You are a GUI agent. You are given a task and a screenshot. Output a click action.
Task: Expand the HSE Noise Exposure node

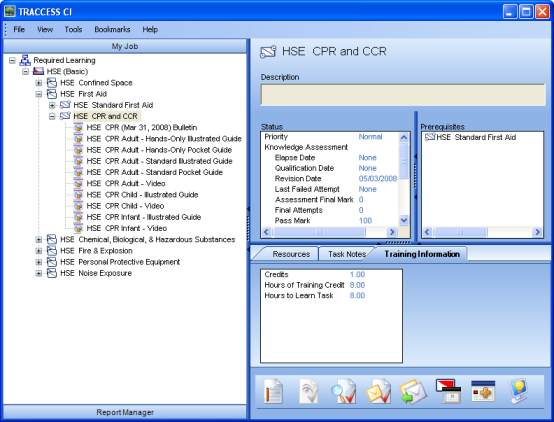click(39, 273)
